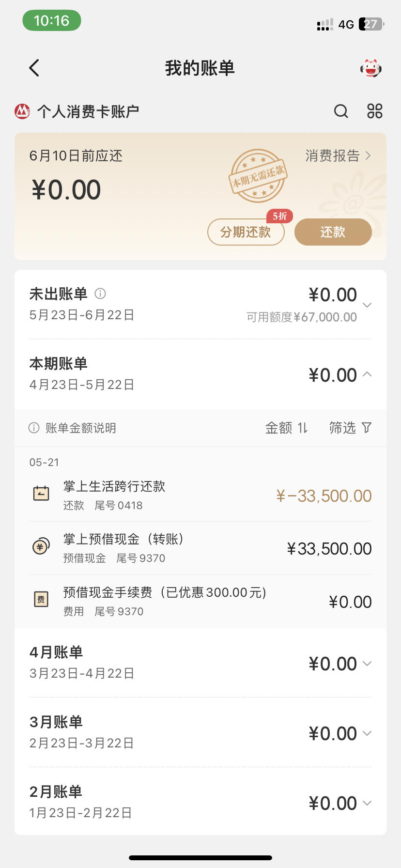Open 筛选 filter funnel icon
This screenshot has width=401, height=868.
point(367,428)
